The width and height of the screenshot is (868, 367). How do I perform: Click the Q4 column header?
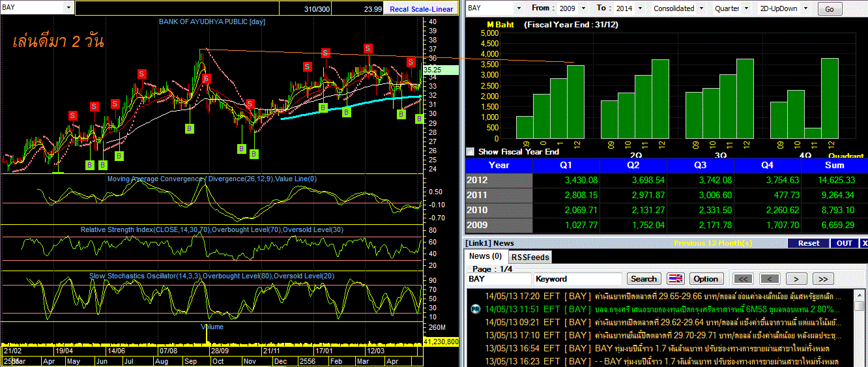point(767,165)
